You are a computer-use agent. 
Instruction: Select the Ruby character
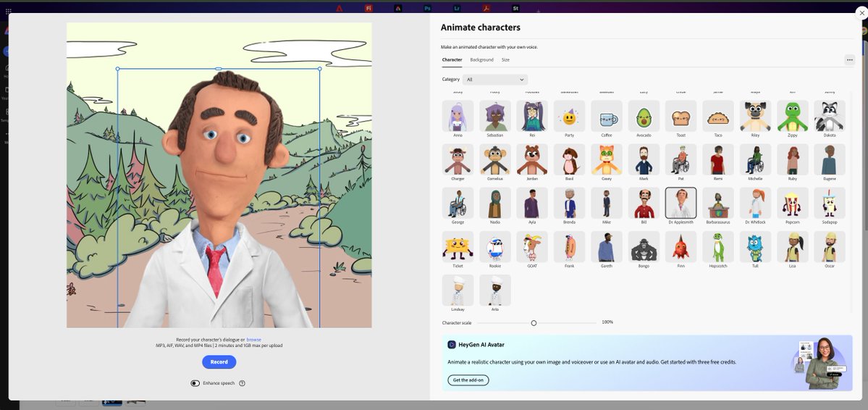coord(792,159)
